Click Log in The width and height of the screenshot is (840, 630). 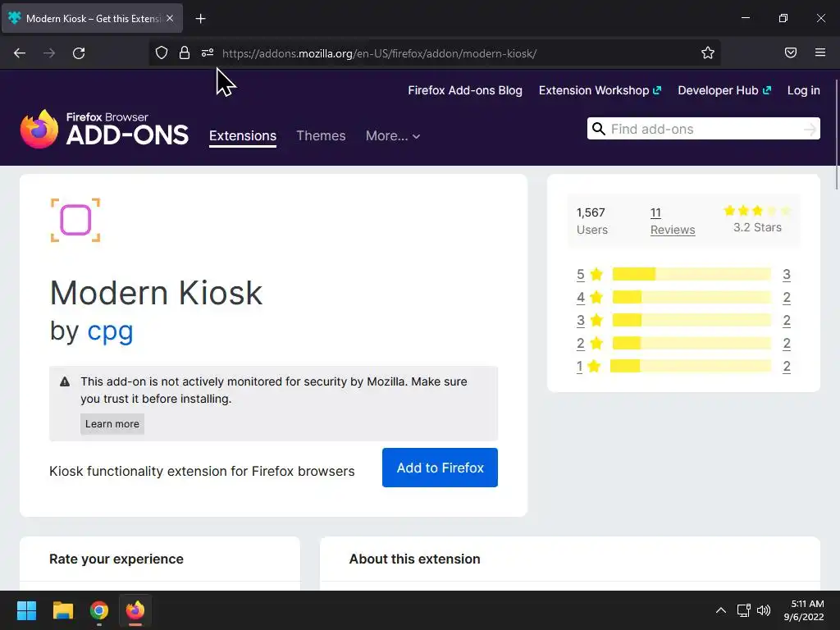tap(804, 90)
